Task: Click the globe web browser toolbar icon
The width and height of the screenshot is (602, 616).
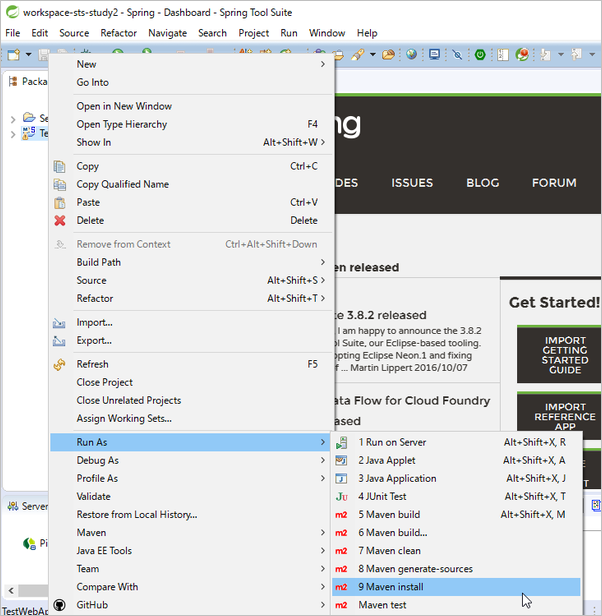Action: pos(411,54)
